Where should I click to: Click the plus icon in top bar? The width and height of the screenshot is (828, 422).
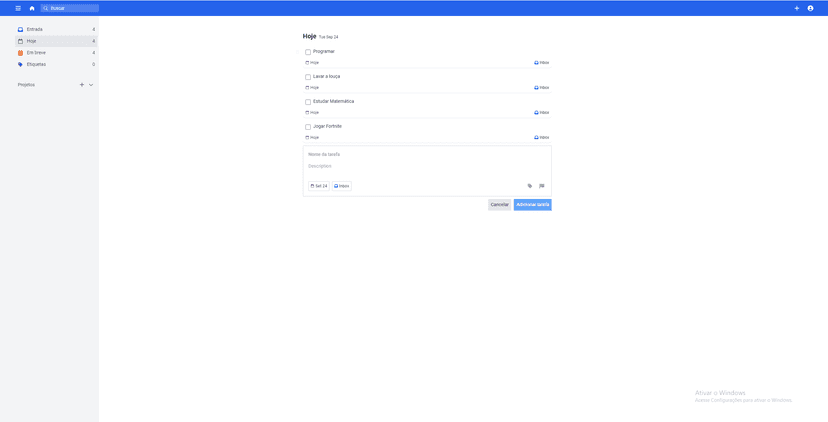tap(797, 8)
